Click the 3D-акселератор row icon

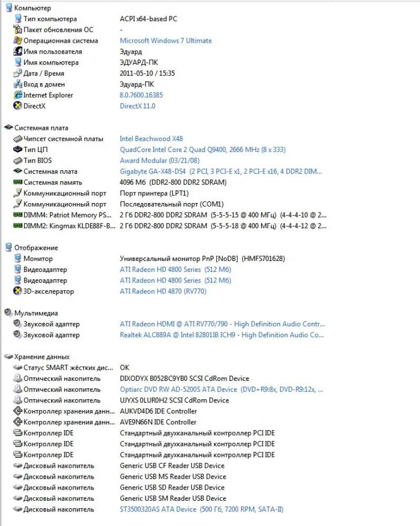[18, 291]
